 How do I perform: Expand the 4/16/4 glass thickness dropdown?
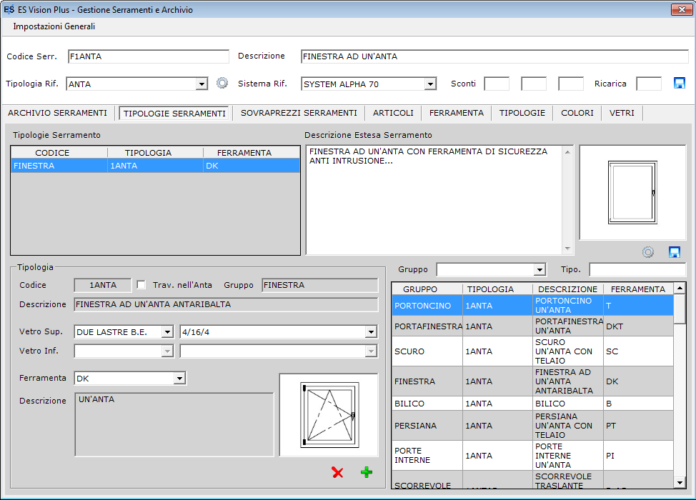pos(371,332)
